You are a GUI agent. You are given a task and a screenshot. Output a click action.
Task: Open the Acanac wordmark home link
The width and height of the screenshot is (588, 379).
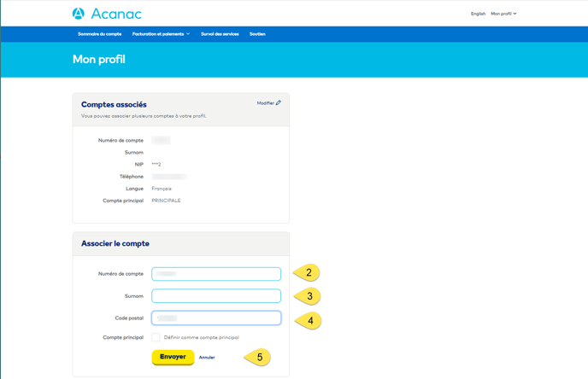coord(116,14)
